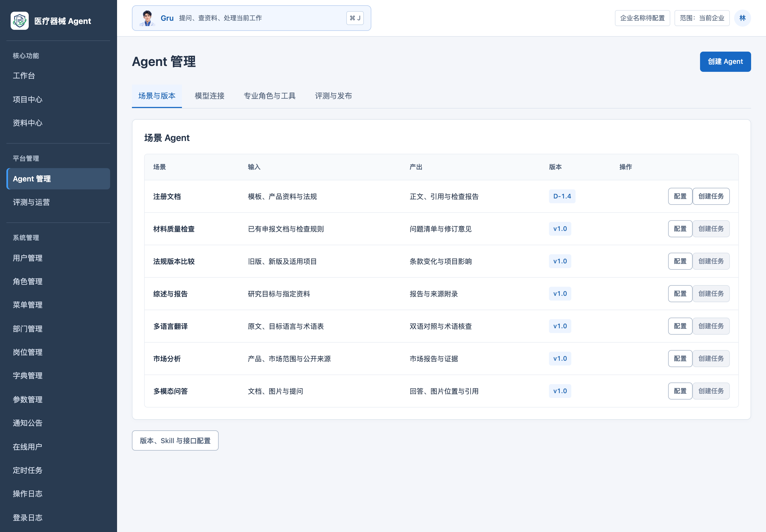This screenshot has width=766, height=532.
Task: Click the 企业名称待配置 button
Action: [x=642, y=18]
